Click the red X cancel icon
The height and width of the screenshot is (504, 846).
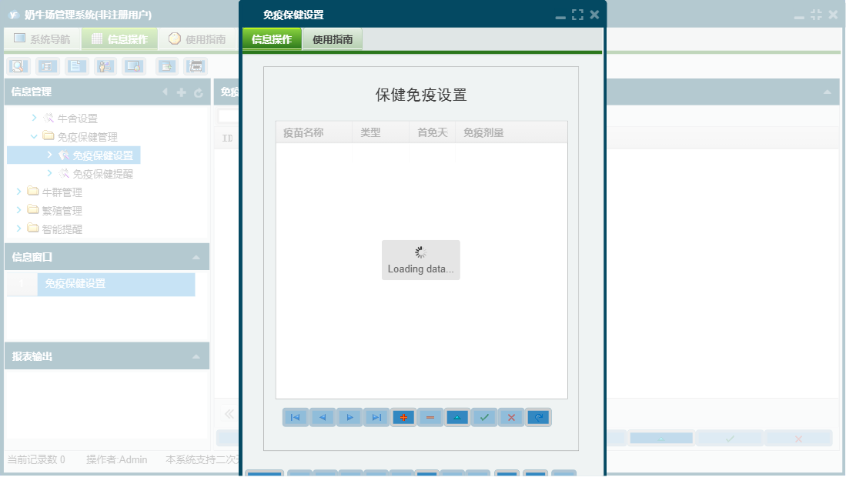tap(511, 417)
